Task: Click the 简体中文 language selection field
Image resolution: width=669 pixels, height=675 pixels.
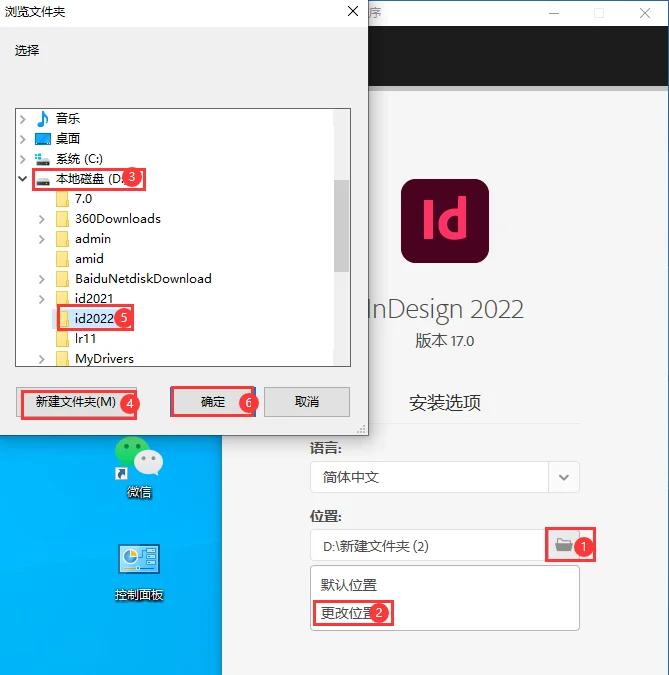Action: point(429,477)
